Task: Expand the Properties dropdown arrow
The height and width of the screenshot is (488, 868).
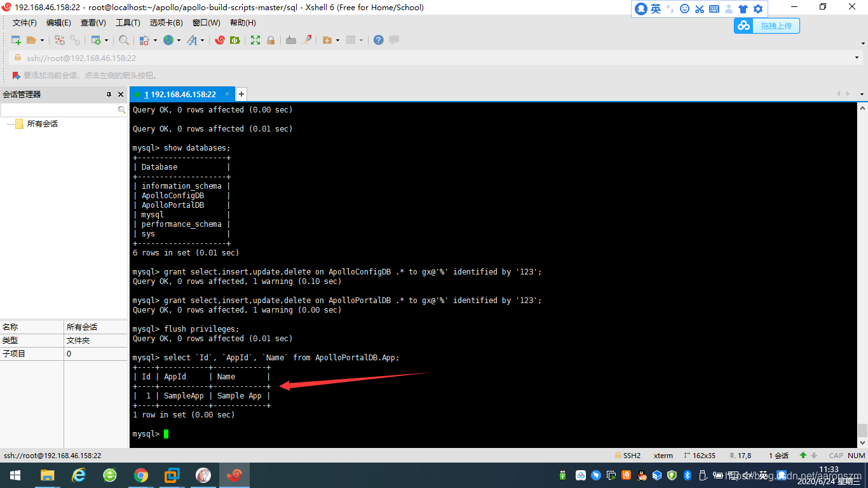Action: click(x=106, y=40)
